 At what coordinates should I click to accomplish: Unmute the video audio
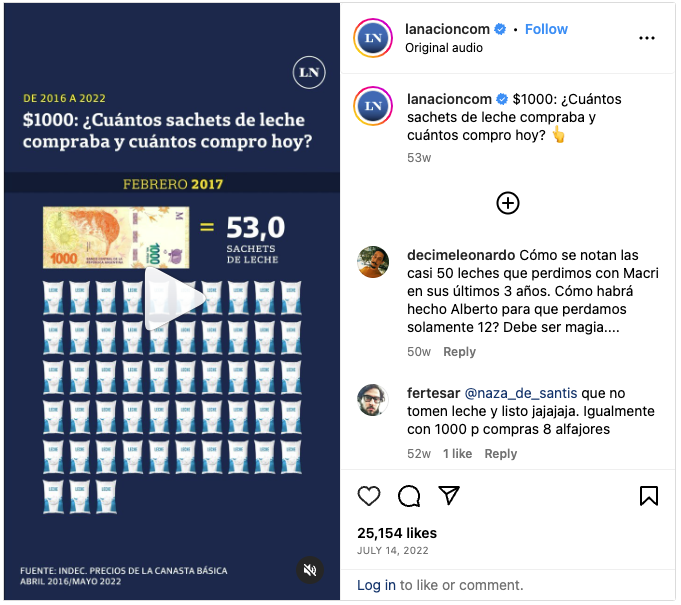pos(310,570)
